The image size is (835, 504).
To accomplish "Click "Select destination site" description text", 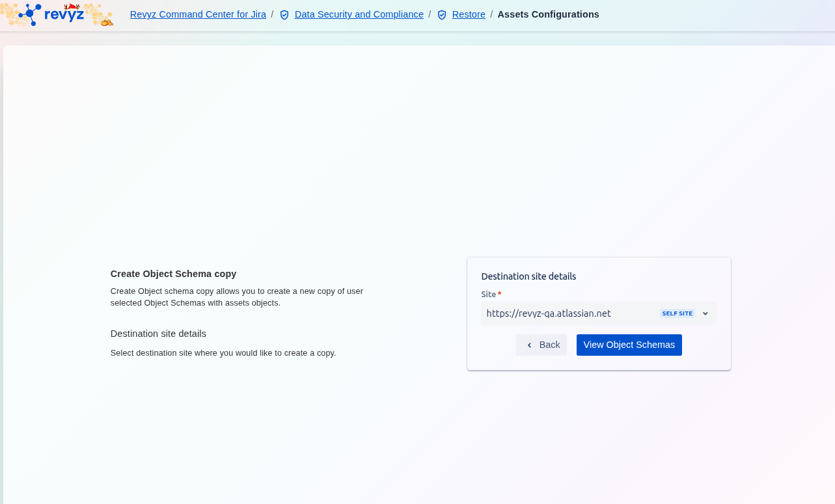I will [x=223, y=353].
